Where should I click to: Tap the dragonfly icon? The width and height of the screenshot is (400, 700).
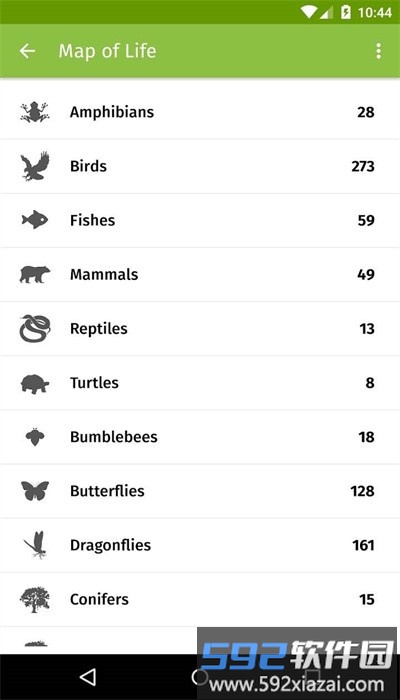36,545
